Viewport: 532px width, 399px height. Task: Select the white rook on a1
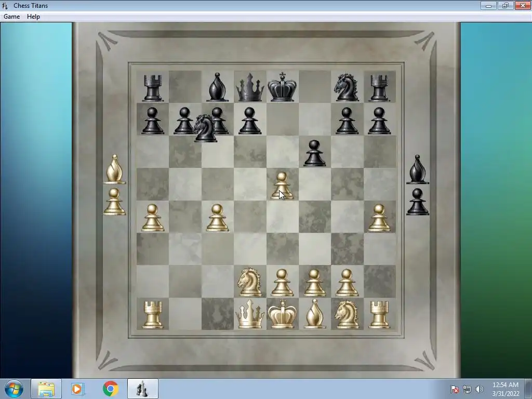point(152,315)
